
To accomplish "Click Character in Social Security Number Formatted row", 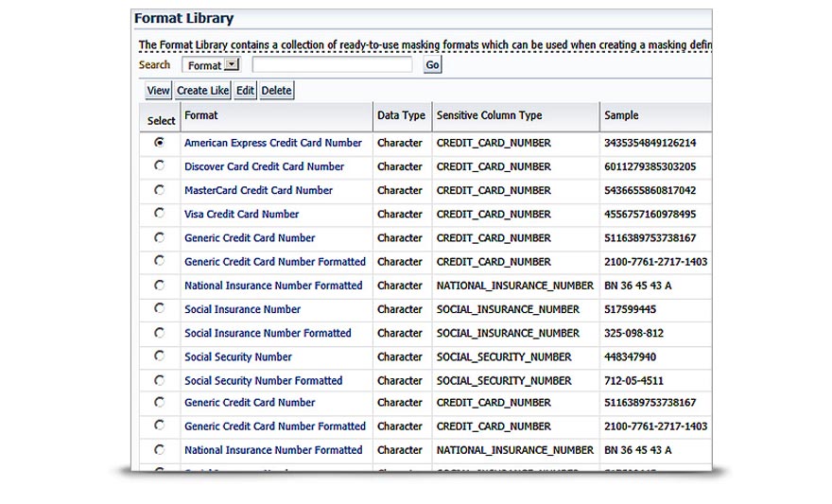I will pyautogui.click(x=400, y=381).
